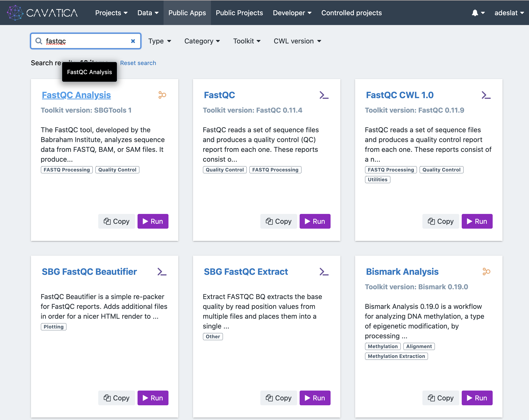
Task: Click tool icon on SBG FastQC Beautifier card
Action: 162,272
